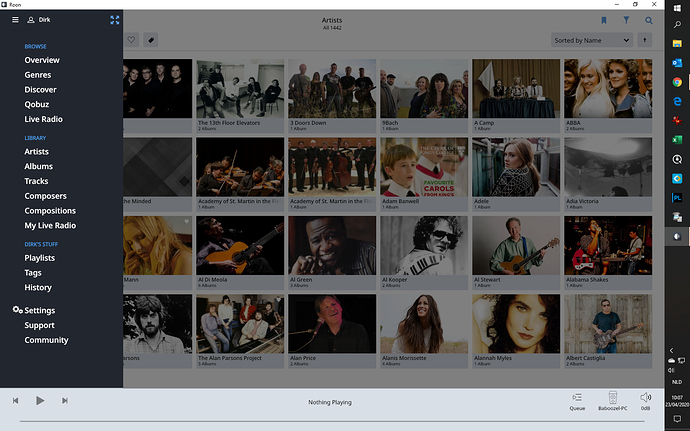This screenshot has height=431, width=690.
Task: Toggle the heart favorites filter
Action: [x=131, y=40]
